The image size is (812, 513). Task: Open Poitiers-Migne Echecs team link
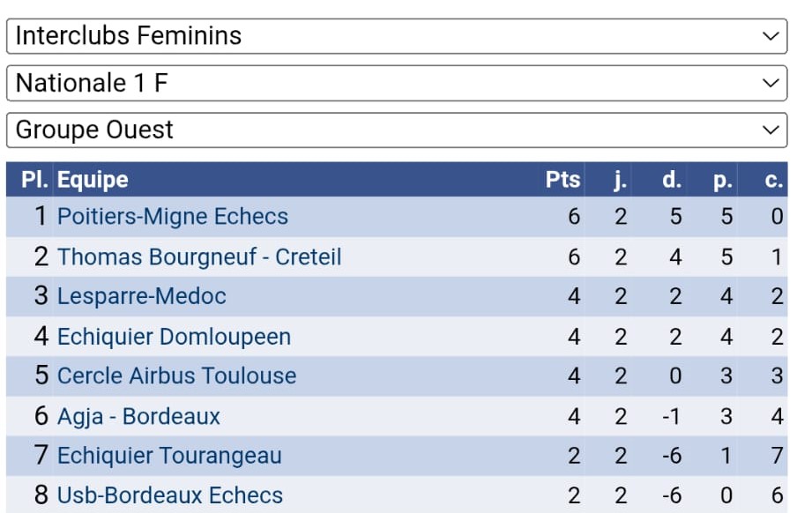coord(173,216)
